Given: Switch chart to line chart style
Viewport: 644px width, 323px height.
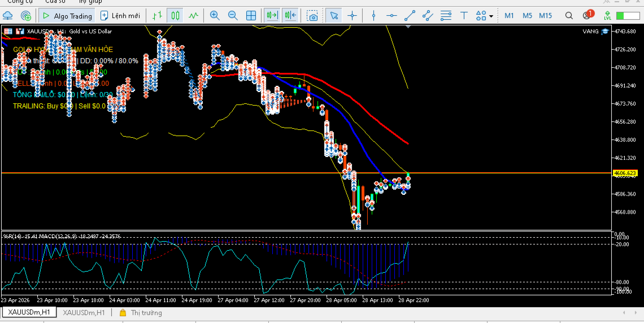Looking at the screenshot, I should 193,16.
